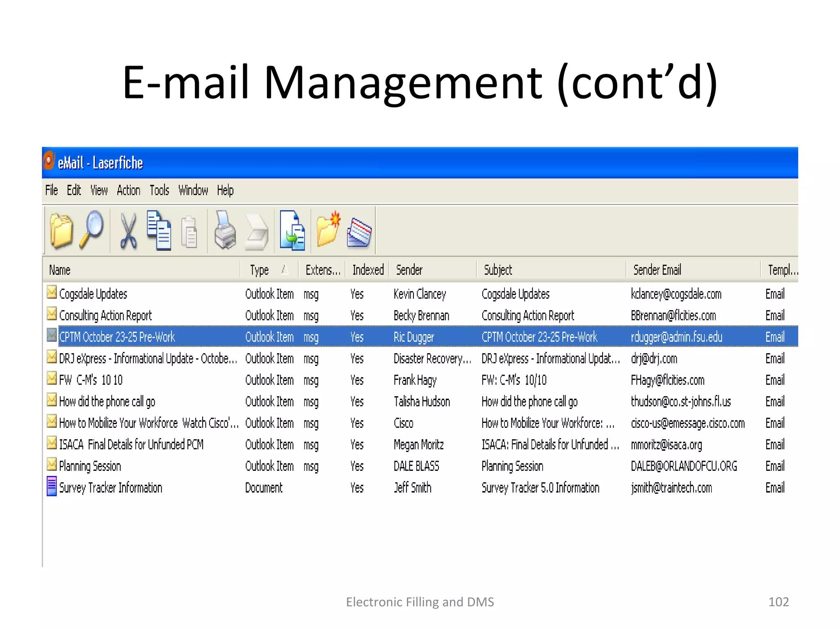
Task: Click sender Megan Moritz
Action: click(418, 445)
